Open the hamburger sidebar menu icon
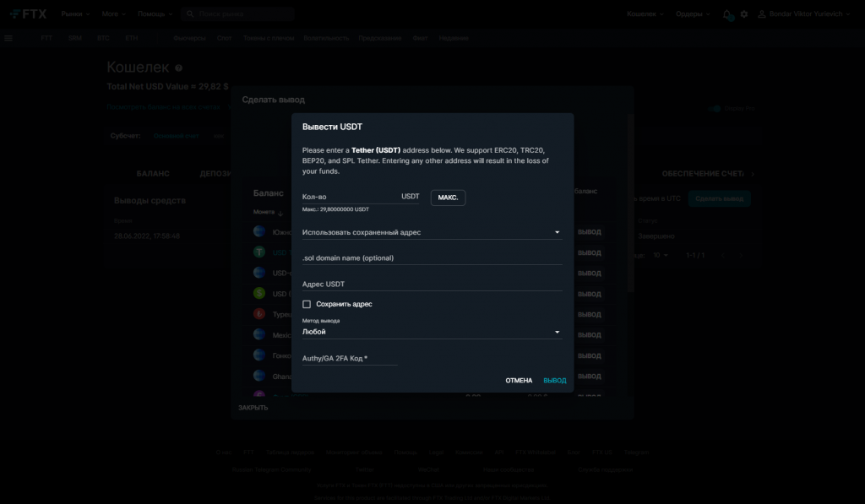The width and height of the screenshot is (865, 504). [8, 38]
